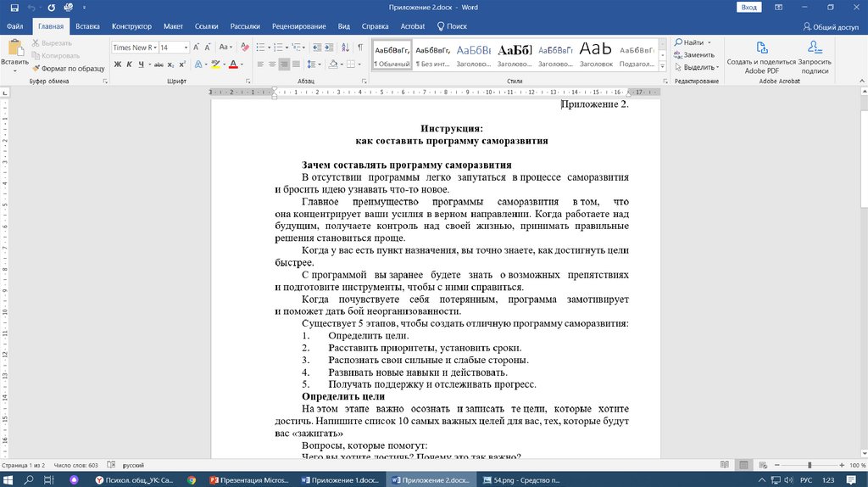Click the subscript x₂ icon

click(x=172, y=64)
